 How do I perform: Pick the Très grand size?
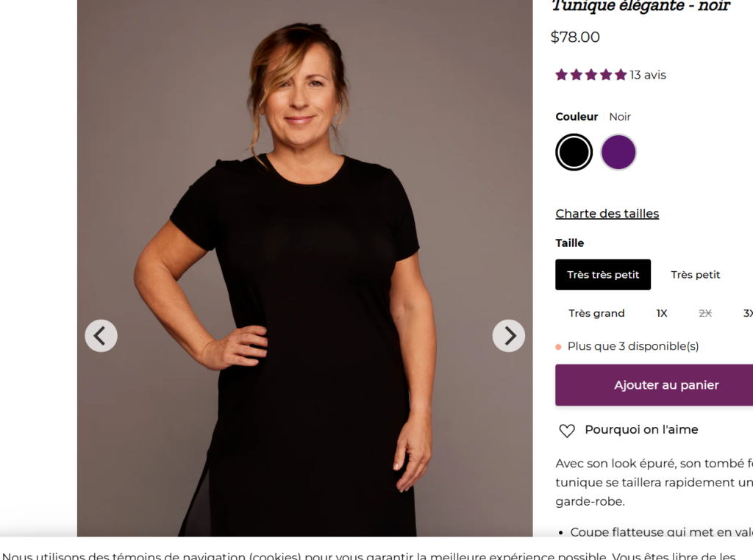click(596, 313)
